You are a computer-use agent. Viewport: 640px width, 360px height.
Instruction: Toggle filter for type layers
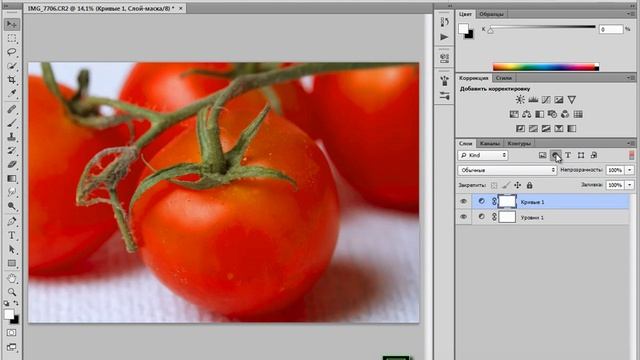[x=568, y=155]
